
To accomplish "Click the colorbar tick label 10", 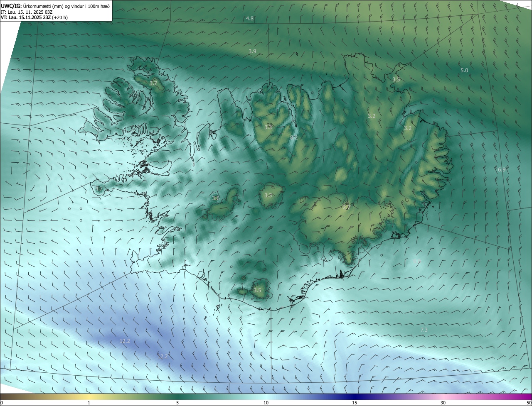I will click(266, 403).
